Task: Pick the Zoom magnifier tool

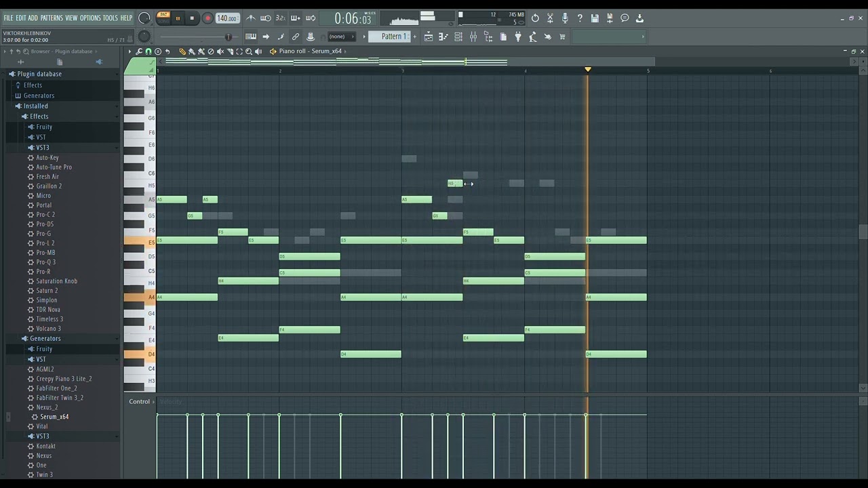Action: [249, 52]
